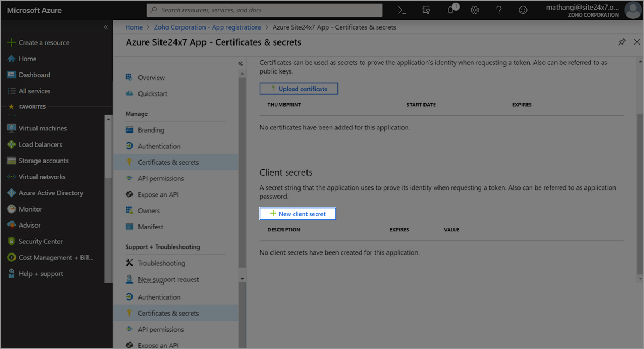Open portal settings gear
This screenshot has width=644, height=349.
pyautogui.click(x=475, y=10)
